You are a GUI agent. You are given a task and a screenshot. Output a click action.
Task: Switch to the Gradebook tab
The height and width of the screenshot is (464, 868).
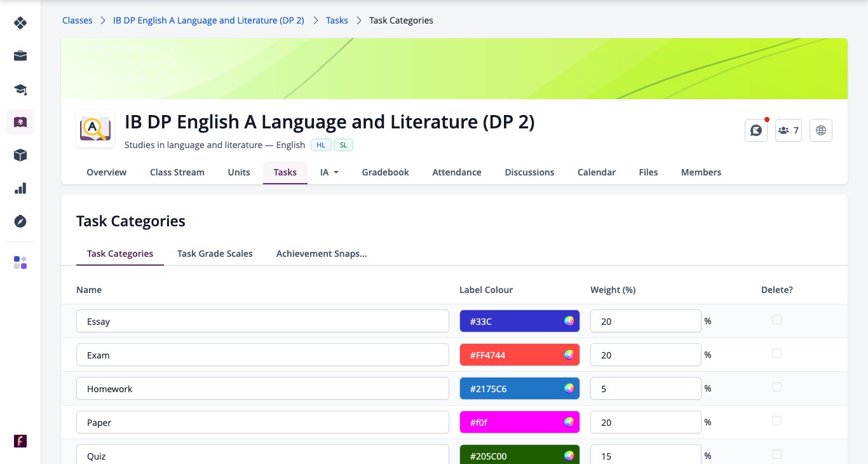[x=385, y=172]
